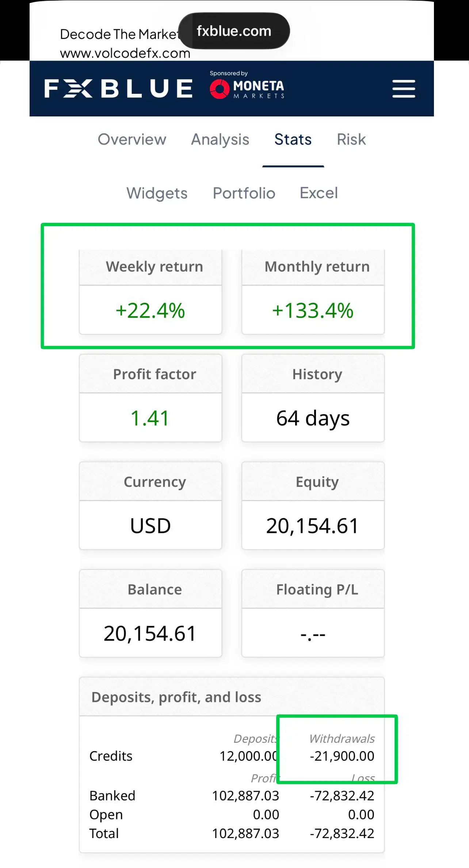
Task: Click the www.volcodefx.com link text
Action: click(x=125, y=53)
